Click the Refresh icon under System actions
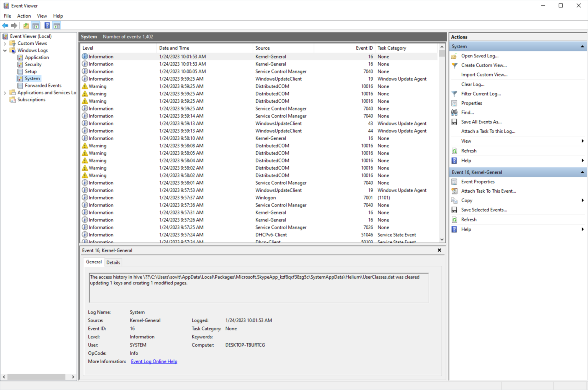This screenshot has width=588, height=390. [x=454, y=151]
